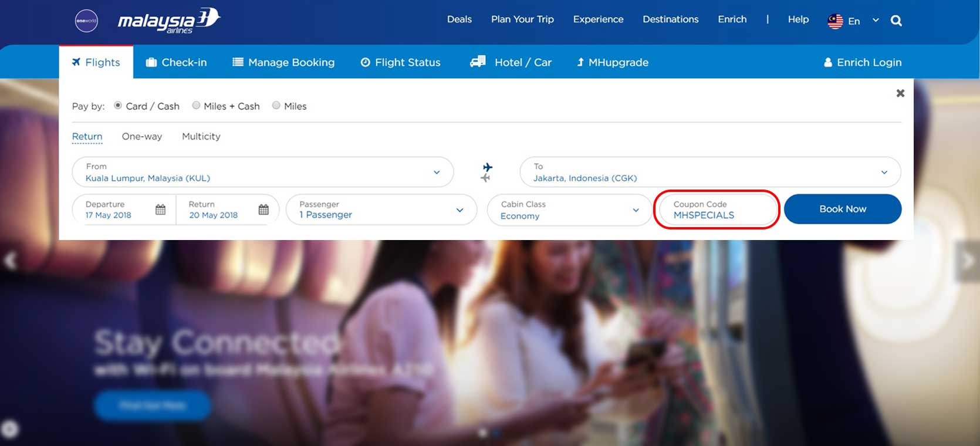The height and width of the screenshot is (446, 980).
Task: Click the Flights tab airplane icon
Action: pos(76,62)
